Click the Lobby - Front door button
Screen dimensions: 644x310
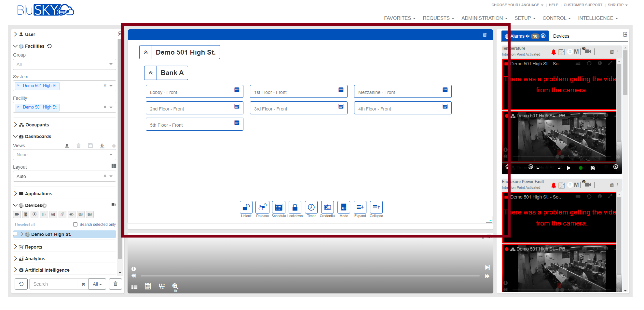click(x=194, y=92)
